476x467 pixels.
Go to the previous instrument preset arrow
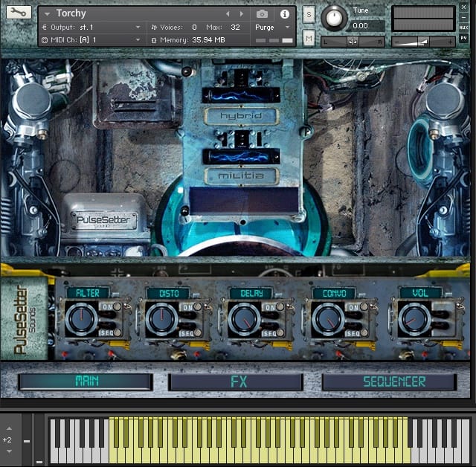228,14
